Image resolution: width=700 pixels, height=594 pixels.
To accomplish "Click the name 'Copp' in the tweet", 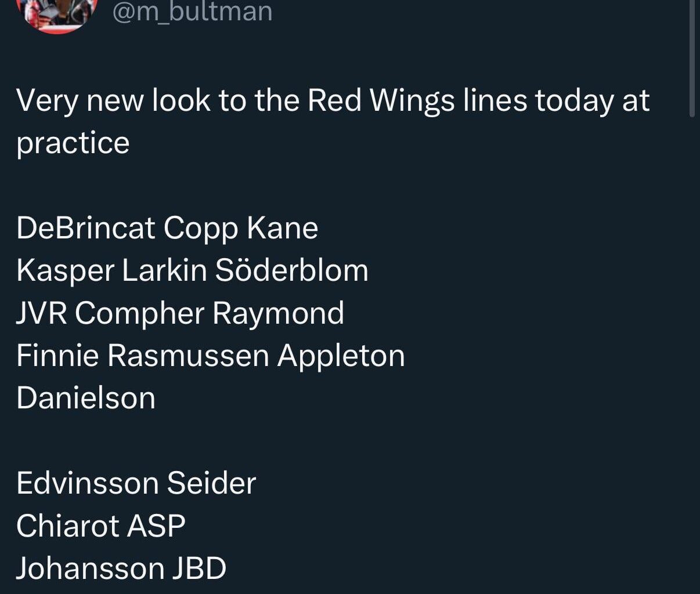I will tap(200, 227).
